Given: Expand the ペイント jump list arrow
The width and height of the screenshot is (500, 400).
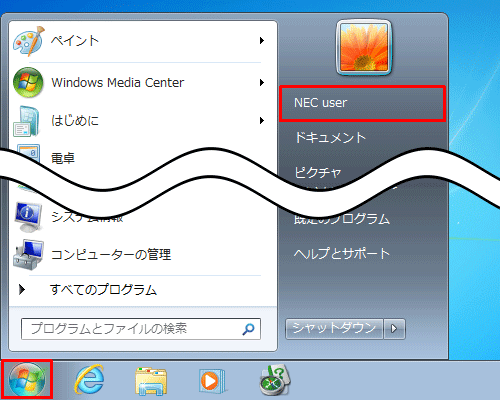Looking at the screenshot, I should [x=262, y=41].
